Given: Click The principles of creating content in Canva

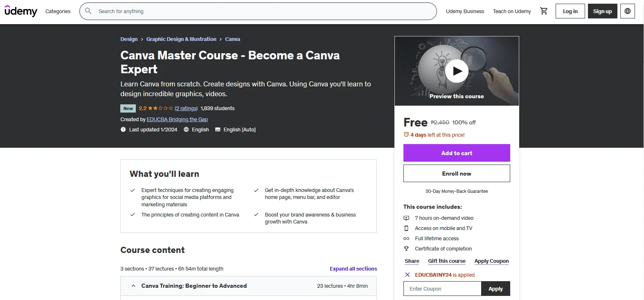Looking at the screenshot, I should (190, 215).
